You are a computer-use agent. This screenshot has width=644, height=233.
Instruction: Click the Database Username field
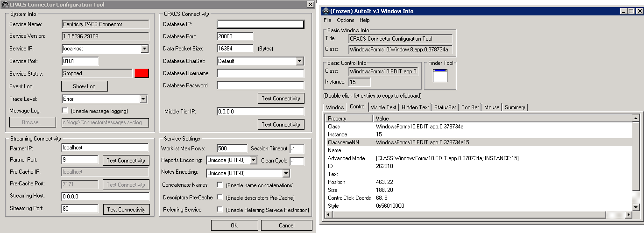pos(261,73)
